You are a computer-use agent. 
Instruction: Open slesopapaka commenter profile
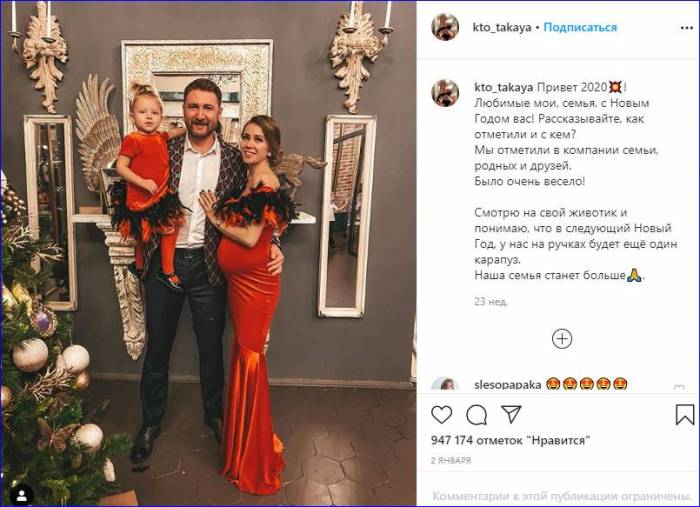tap(508, 384)
